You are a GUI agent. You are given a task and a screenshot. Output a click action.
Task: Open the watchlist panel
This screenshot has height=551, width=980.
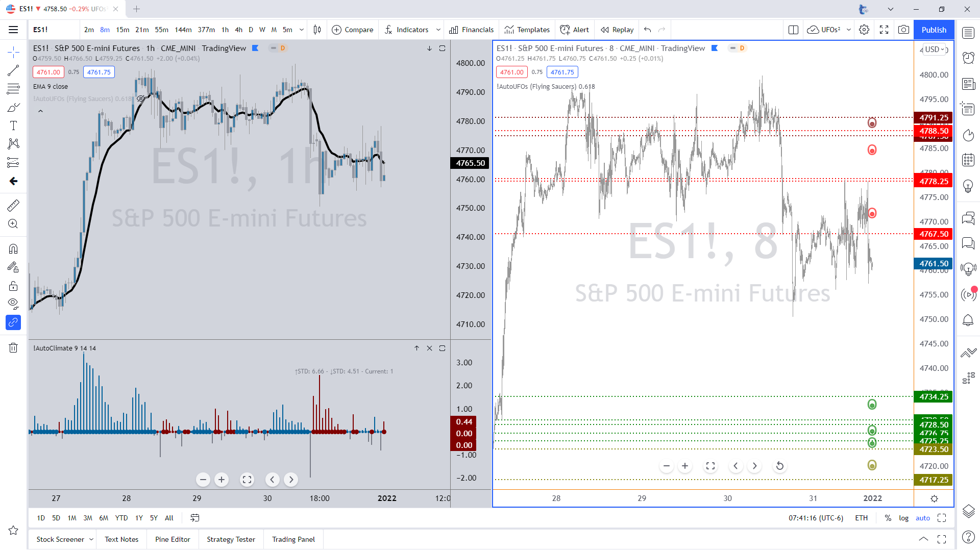968,33
